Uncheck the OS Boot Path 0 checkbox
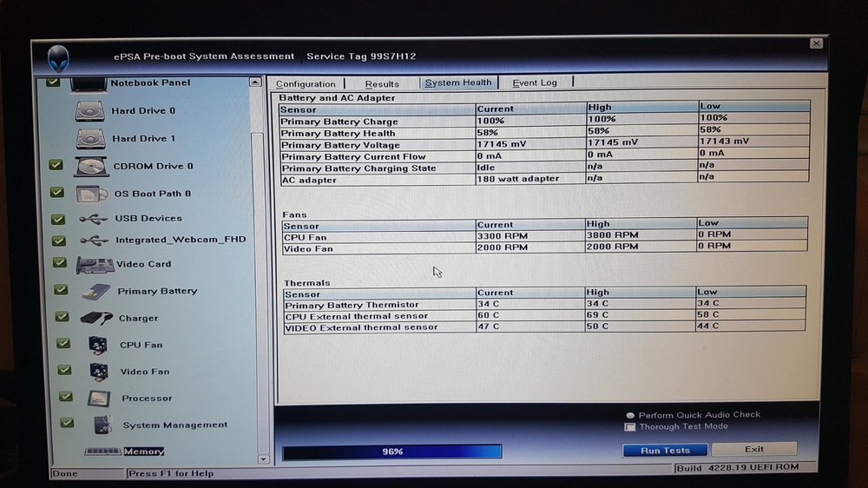Image resolution: width=868 pixels, height=488 pixels. pyautogui.click(x=56, y=193)
